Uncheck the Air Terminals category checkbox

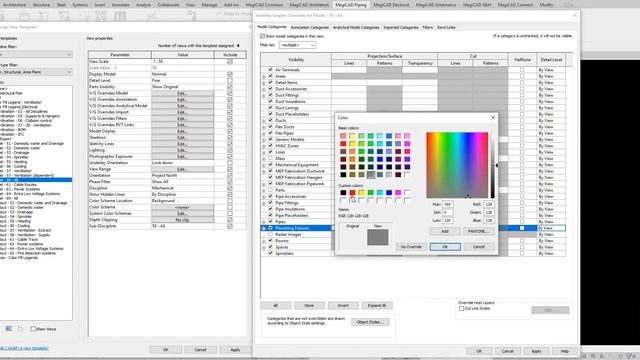(270, 70)
